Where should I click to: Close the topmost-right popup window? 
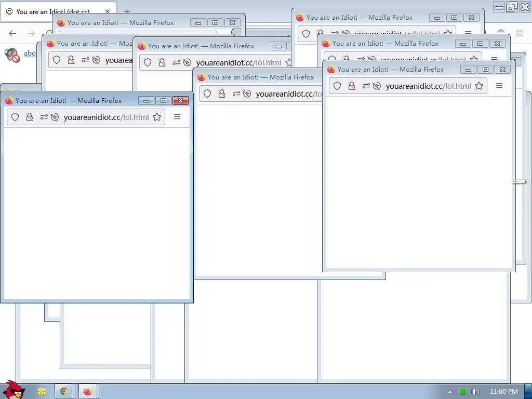(x=471, y=17)
